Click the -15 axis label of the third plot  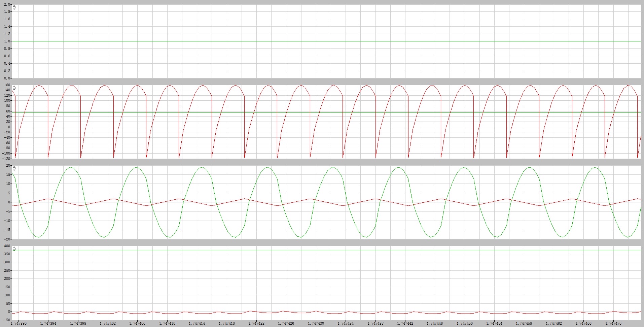(x=7, y=230)
